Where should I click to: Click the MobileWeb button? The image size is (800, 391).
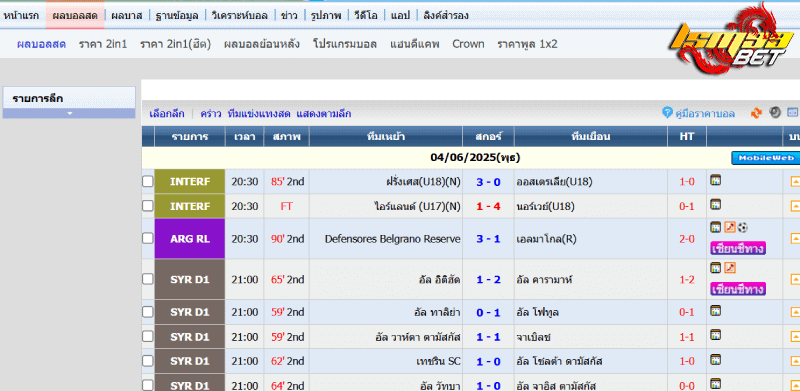pos(765,158)
